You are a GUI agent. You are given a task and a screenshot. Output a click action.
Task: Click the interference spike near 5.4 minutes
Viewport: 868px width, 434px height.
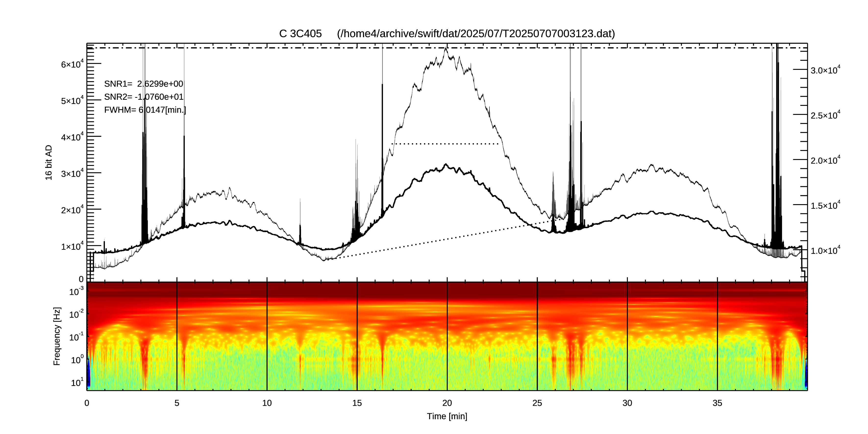[x=184, y=152]
